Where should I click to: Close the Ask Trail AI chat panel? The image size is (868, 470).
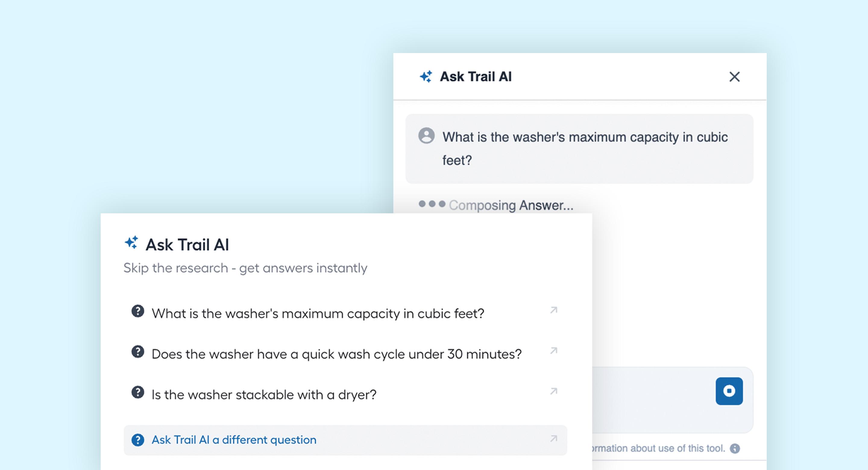point(734,77)
